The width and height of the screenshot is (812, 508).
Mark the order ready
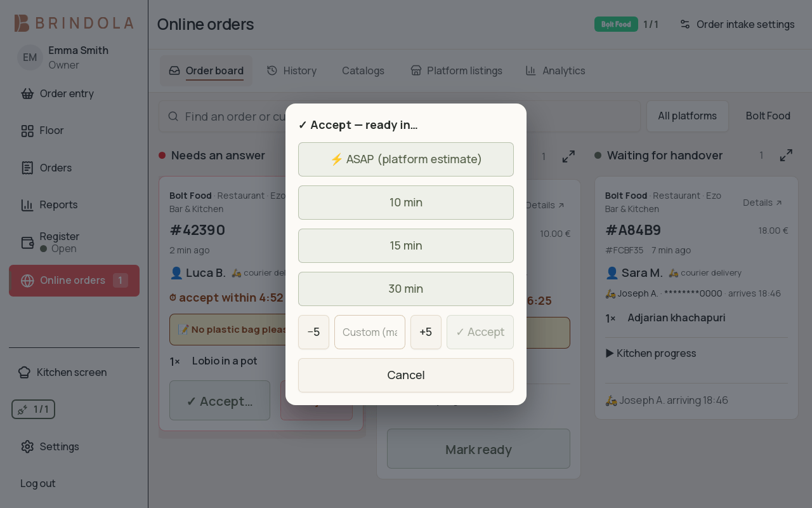point(478,449)
